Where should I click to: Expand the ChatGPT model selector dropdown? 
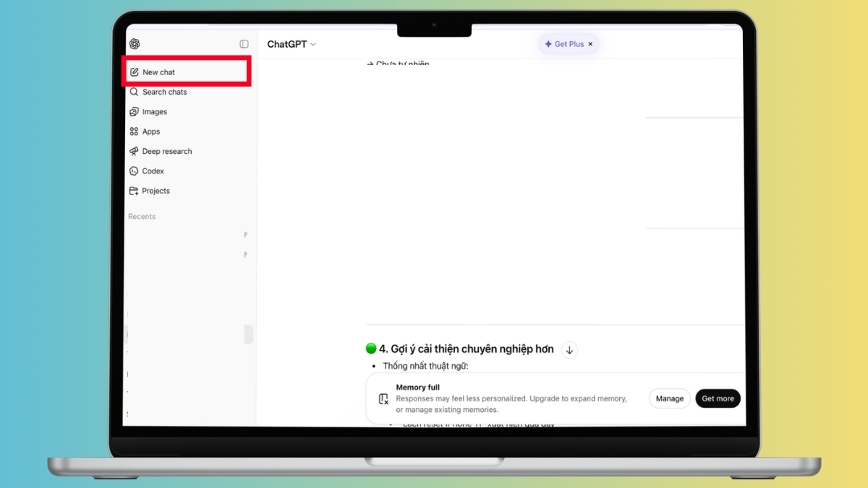(x=292, y=44)
